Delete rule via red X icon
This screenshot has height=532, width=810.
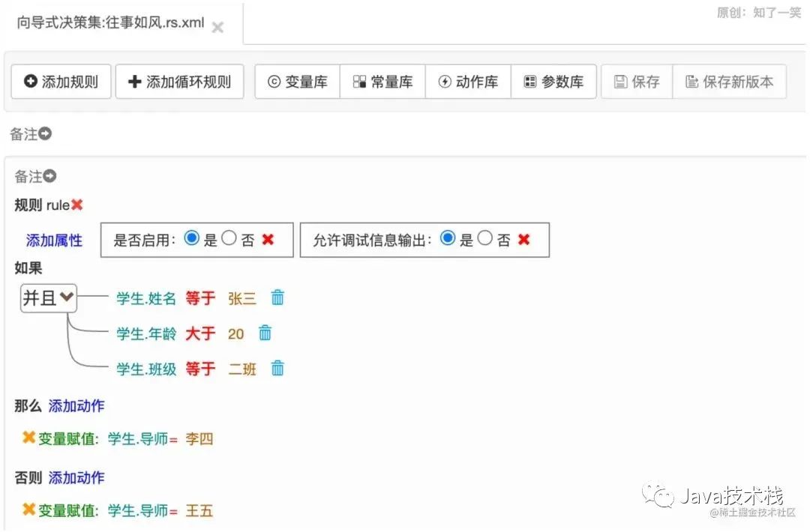pyautogui.click(x=77, y=205)
